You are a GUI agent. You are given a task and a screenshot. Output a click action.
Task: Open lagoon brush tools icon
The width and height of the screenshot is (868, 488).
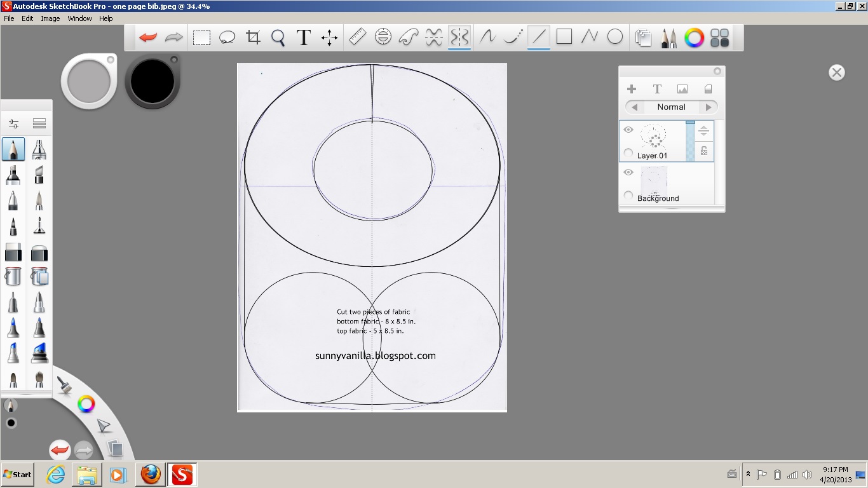pos(64,384)
